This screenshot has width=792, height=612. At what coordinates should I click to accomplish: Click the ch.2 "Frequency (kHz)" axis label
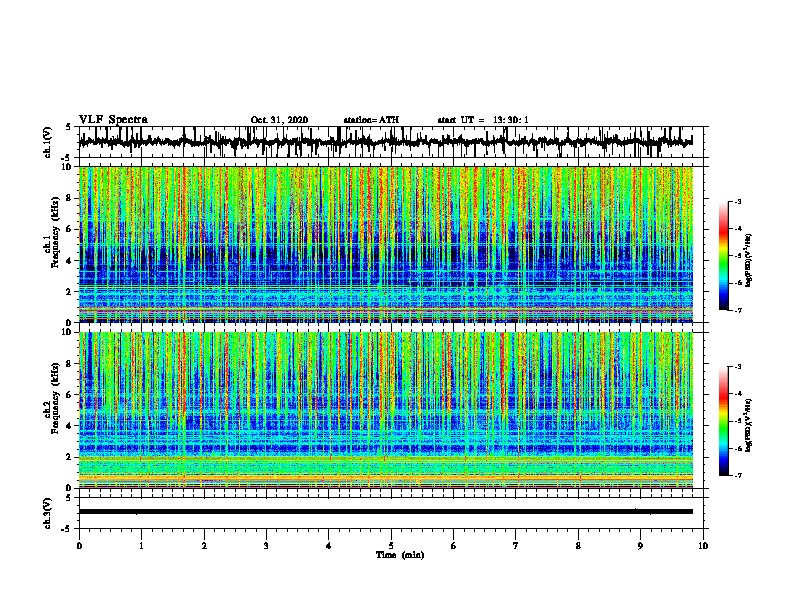pyautogui.click(x=55, y=398)
